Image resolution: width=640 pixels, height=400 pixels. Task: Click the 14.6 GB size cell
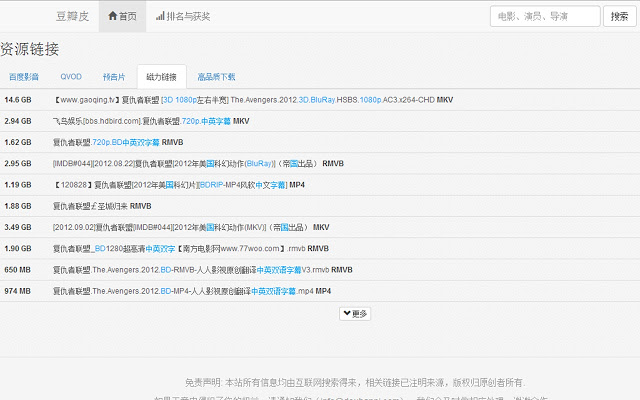pos(18,100)
